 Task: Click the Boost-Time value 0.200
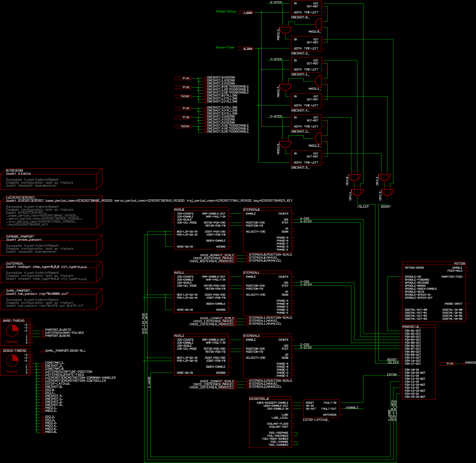coord(247,49)
